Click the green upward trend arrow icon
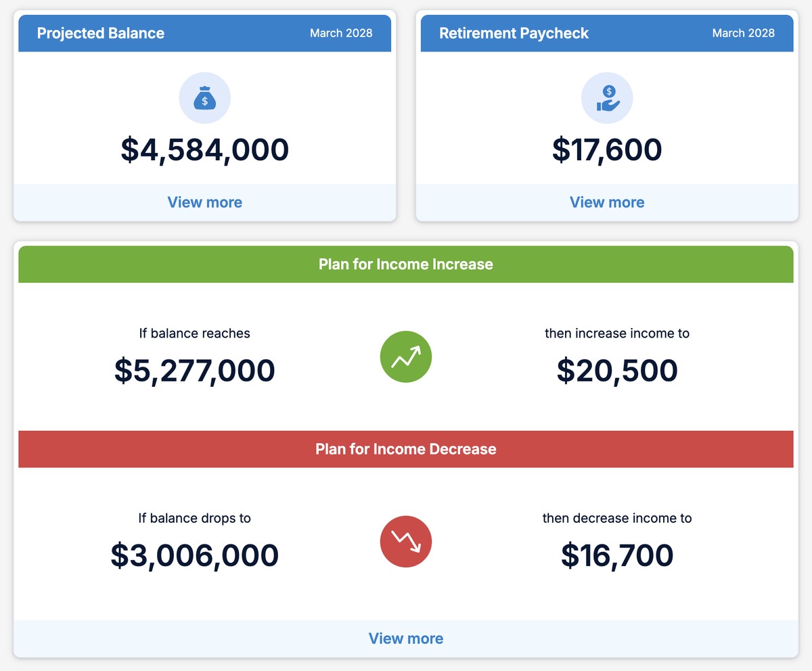Viewport: 812px width, 671px height. [x=405, y=356]
